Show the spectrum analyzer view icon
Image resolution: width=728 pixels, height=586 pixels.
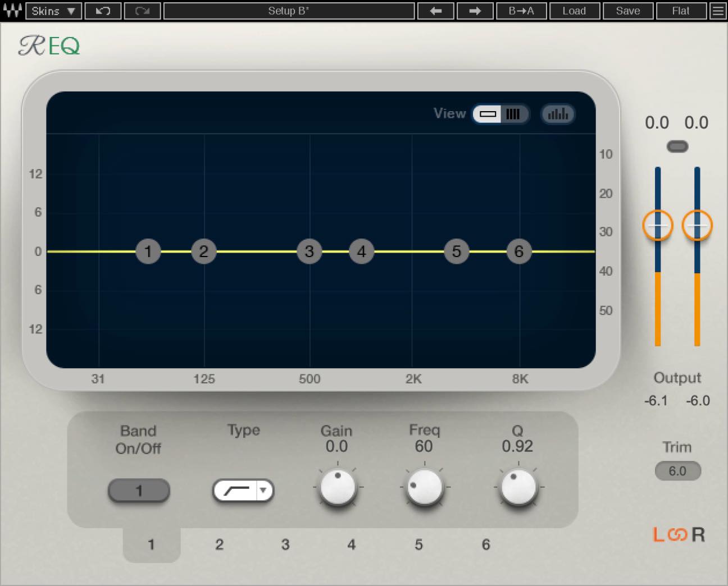[558, 114]
